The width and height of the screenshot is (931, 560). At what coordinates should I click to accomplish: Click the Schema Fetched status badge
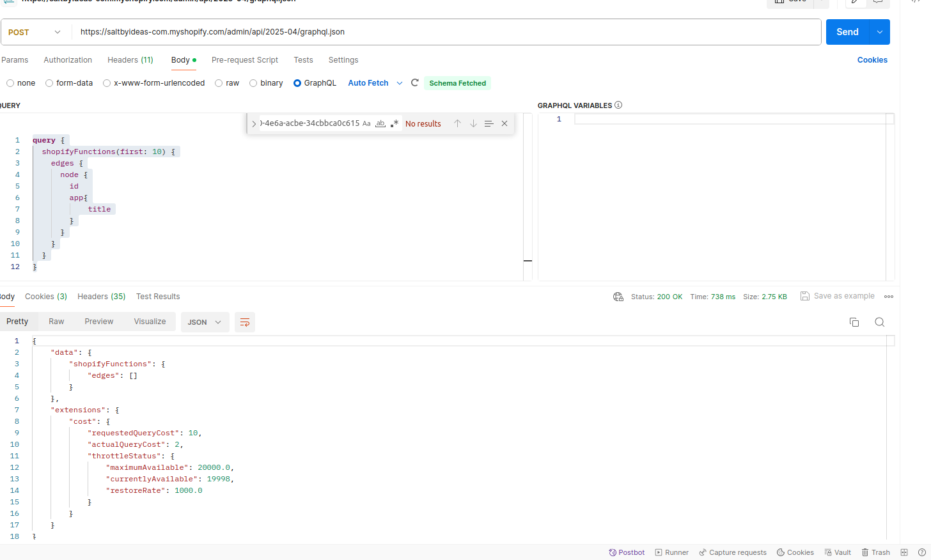458,83
